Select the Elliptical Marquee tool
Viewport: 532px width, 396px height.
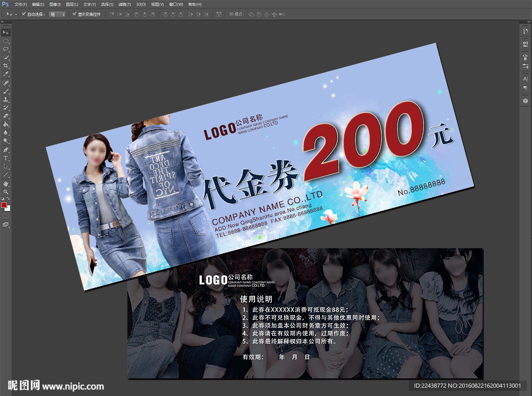click(6, 41)
